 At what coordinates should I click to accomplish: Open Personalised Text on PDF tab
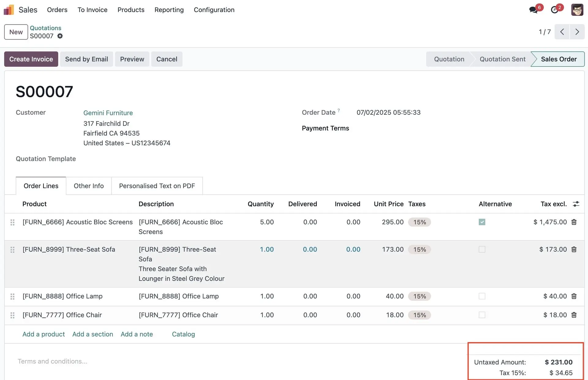157,186
